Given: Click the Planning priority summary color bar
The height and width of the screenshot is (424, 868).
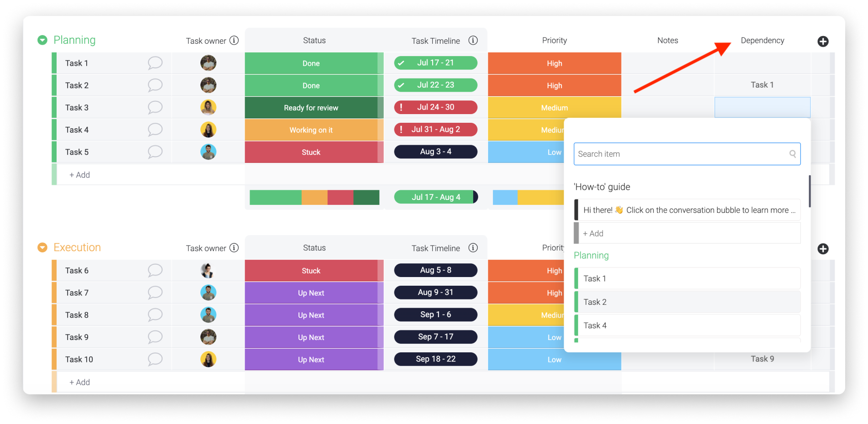Looking at the screenshot, I should pos(528,197).
